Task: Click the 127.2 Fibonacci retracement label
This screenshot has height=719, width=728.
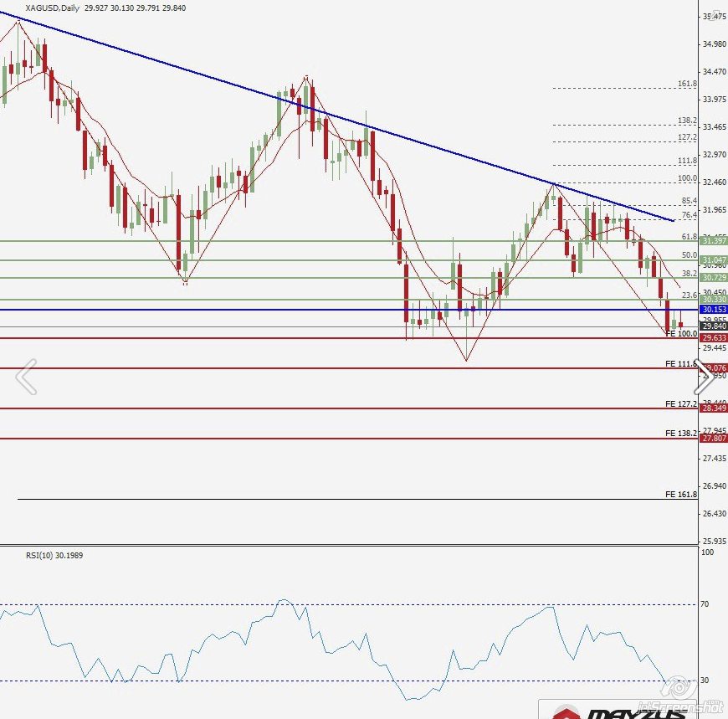Action: tap(687, 137)
